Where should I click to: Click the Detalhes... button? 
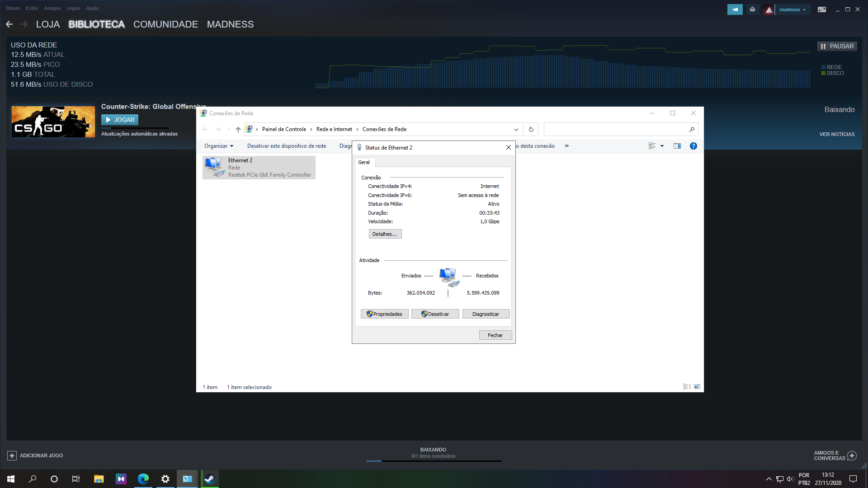[385, 234]
